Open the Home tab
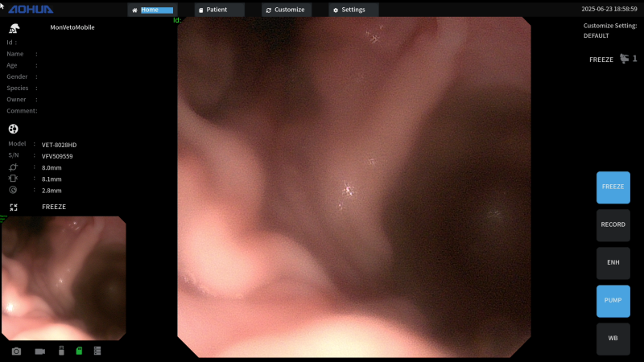Image resolution: width=644 pixels, height=362 pixels. click(152, 10)
